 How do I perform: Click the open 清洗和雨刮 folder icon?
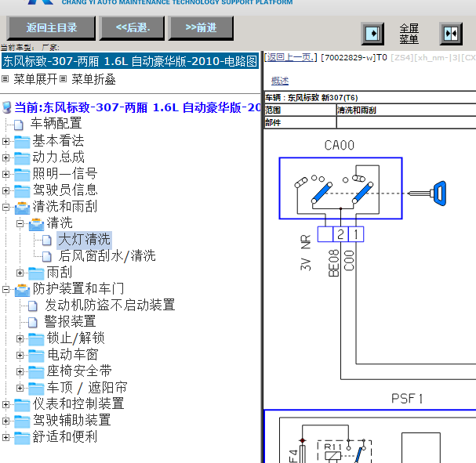22,208
